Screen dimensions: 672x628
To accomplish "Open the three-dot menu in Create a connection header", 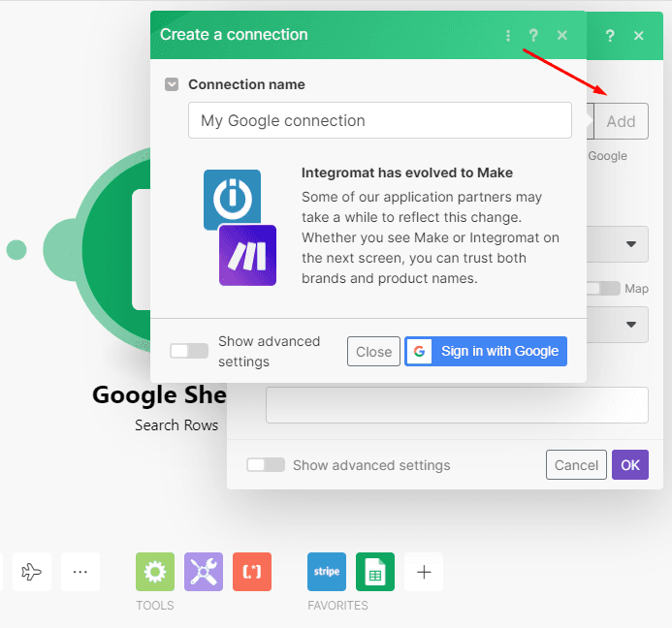I will tap(508, 35).
